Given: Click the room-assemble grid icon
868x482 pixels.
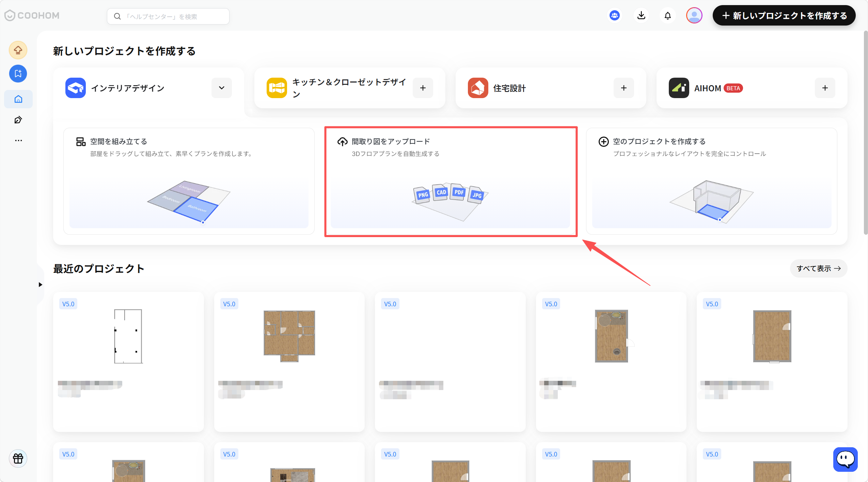Looking at the screenshot, I should [81, 142].
